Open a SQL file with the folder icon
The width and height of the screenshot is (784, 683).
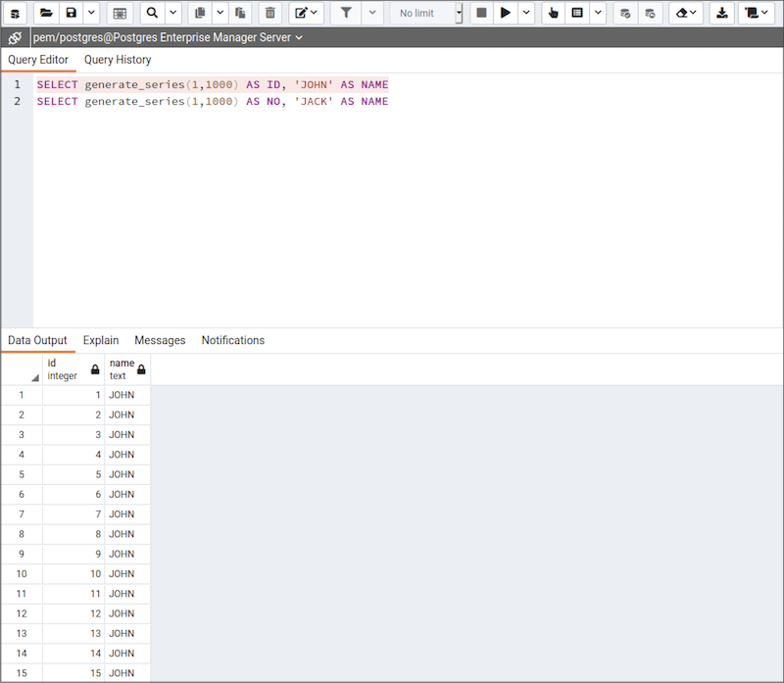tap(46, 13)
